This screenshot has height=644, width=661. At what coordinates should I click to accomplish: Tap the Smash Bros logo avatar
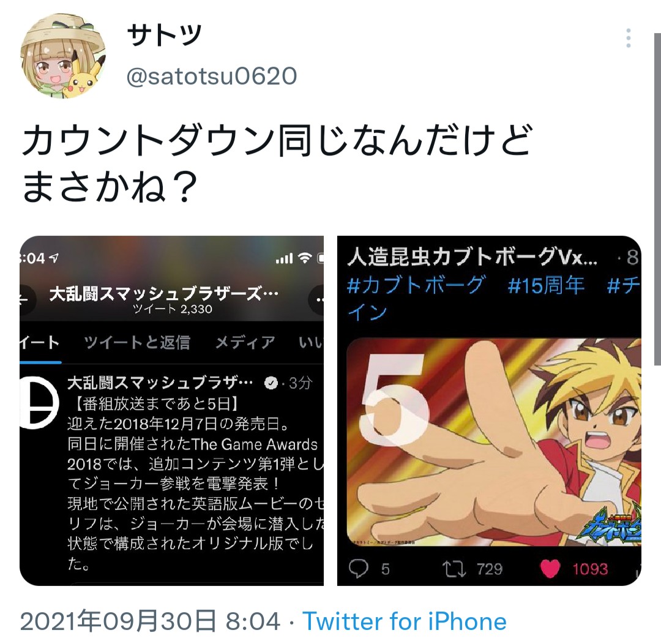[x=39, y=402]
